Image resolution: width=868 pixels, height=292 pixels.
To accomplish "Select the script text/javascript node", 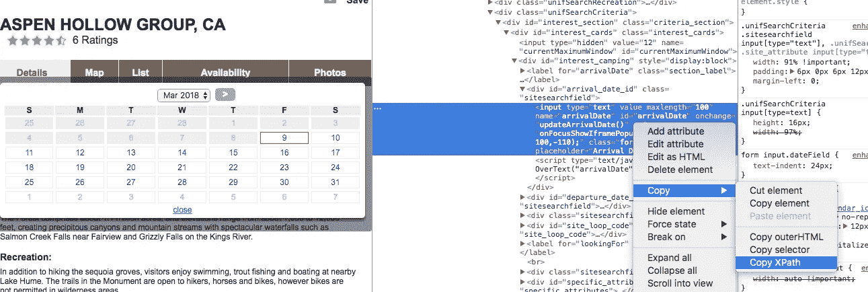I will (582, 170).
